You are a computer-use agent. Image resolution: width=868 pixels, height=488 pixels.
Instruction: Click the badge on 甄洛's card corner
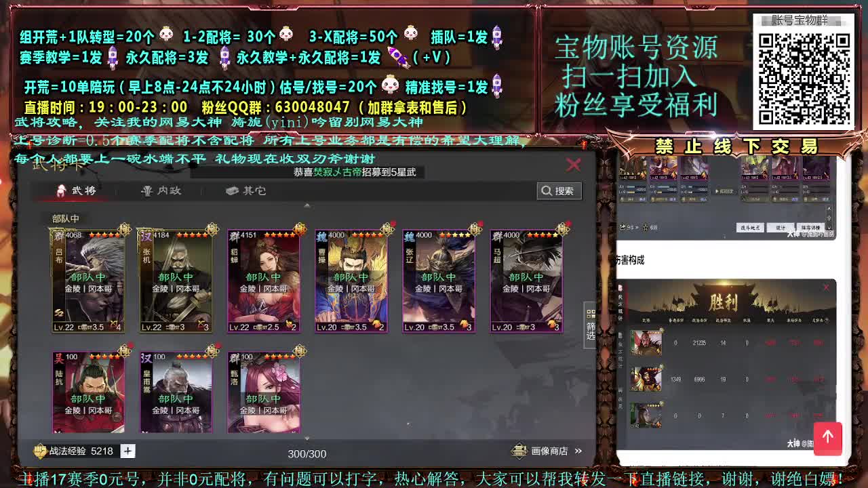point(300,351)
